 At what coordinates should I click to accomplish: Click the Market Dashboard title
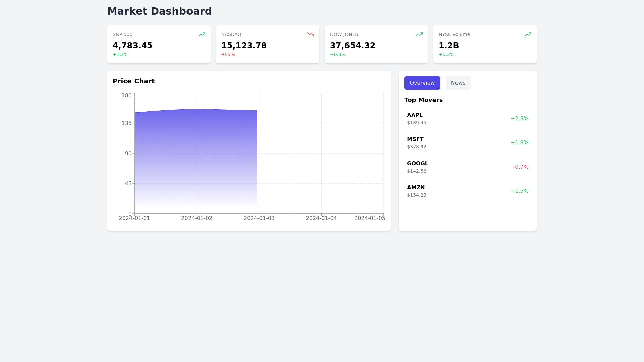[159, 11]
